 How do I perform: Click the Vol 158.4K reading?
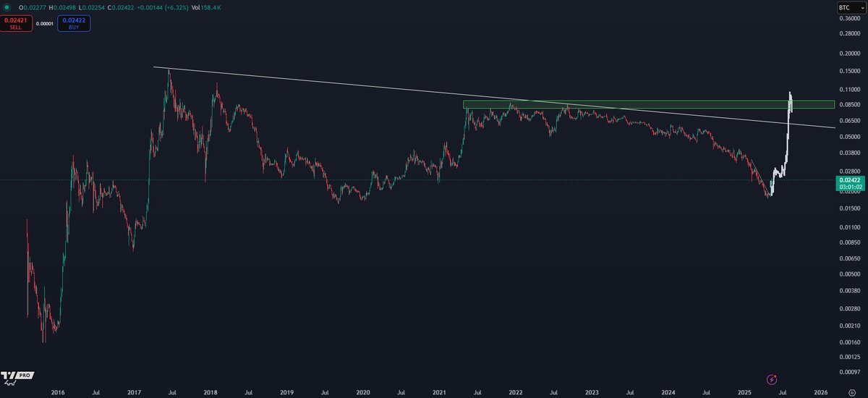(207, 8)
